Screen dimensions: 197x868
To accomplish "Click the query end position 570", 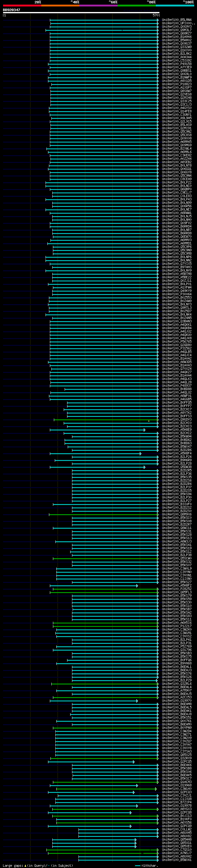I will [155, 15].
